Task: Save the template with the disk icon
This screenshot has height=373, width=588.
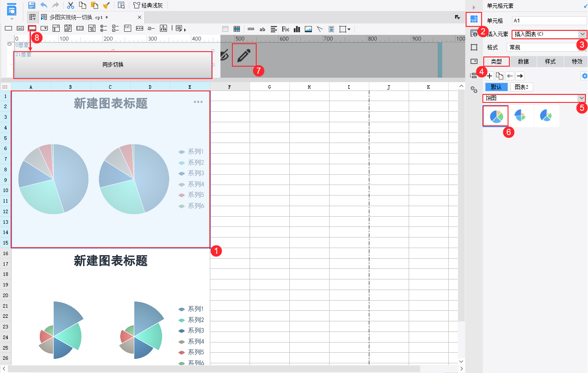Action: coord(32,5)
